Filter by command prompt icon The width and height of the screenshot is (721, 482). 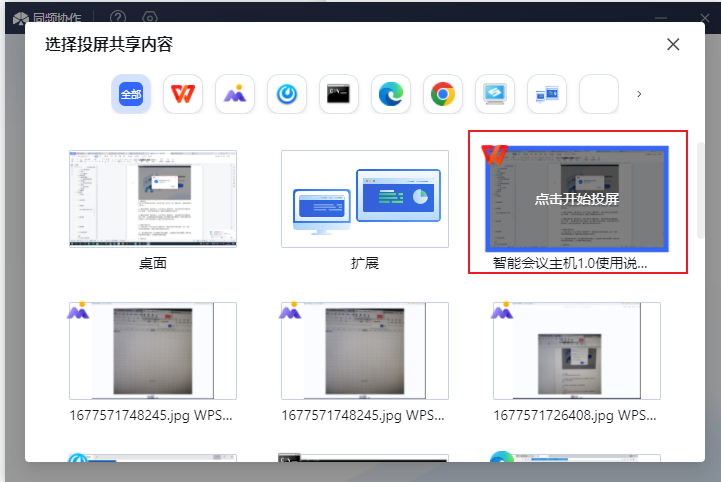point(338,94)
